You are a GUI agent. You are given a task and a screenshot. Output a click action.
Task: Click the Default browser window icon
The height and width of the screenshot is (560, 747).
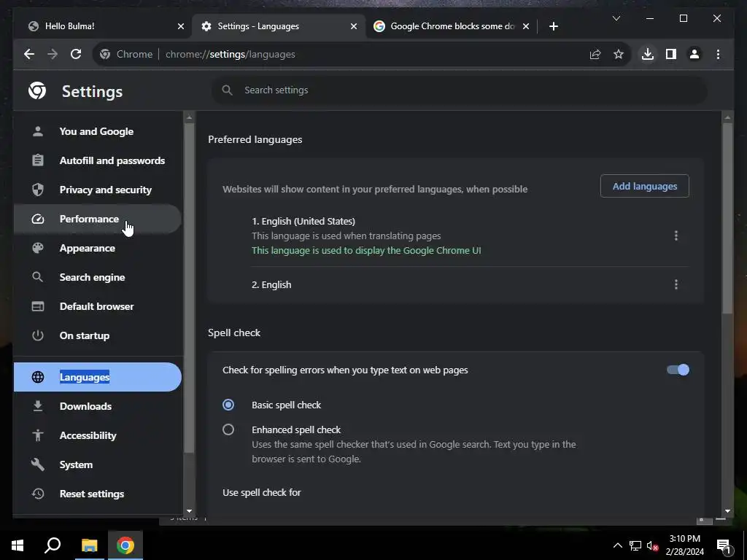[38, 306]
